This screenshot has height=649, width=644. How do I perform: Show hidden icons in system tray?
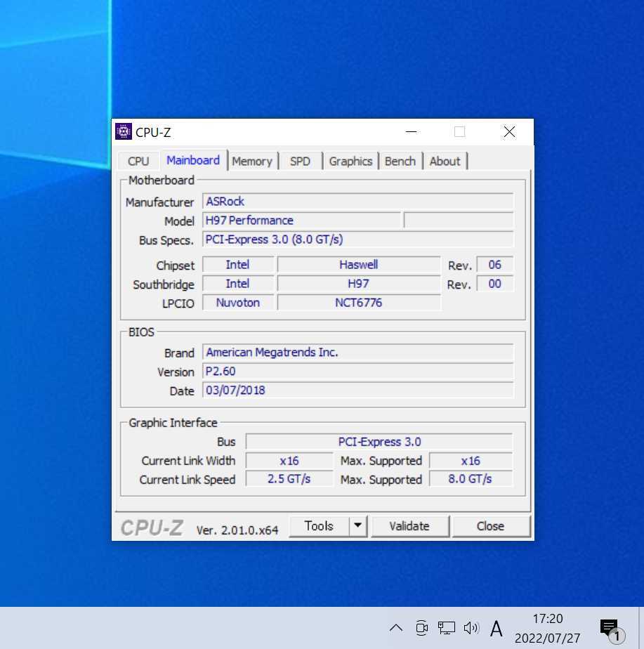coord(396,628)
